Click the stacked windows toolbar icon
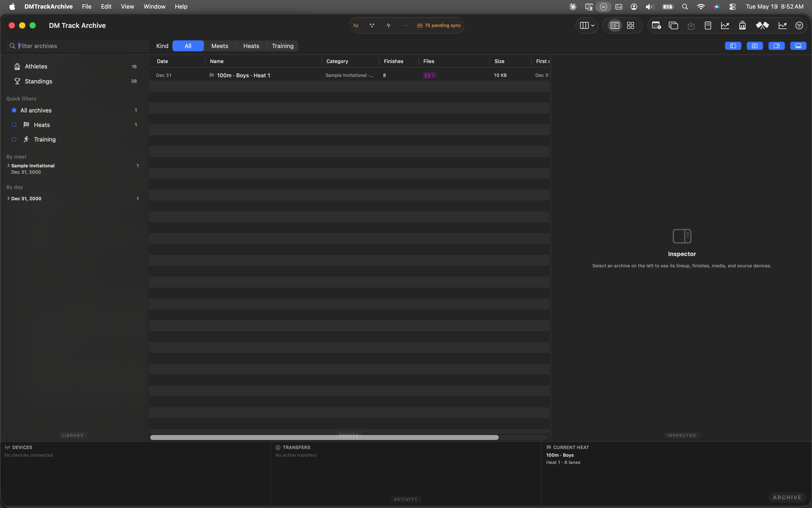This screenshot has height=508, width=812. click(673, 26)
